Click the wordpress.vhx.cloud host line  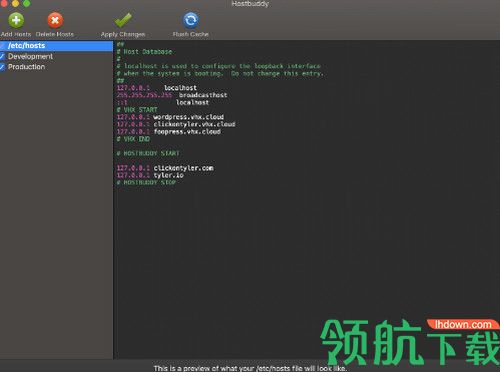[170, 117]
